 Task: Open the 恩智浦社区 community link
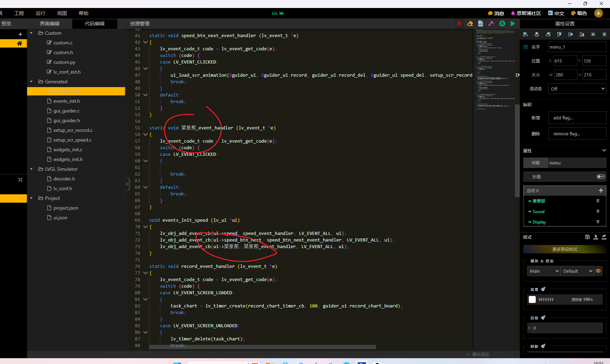[x=526, y=13]
